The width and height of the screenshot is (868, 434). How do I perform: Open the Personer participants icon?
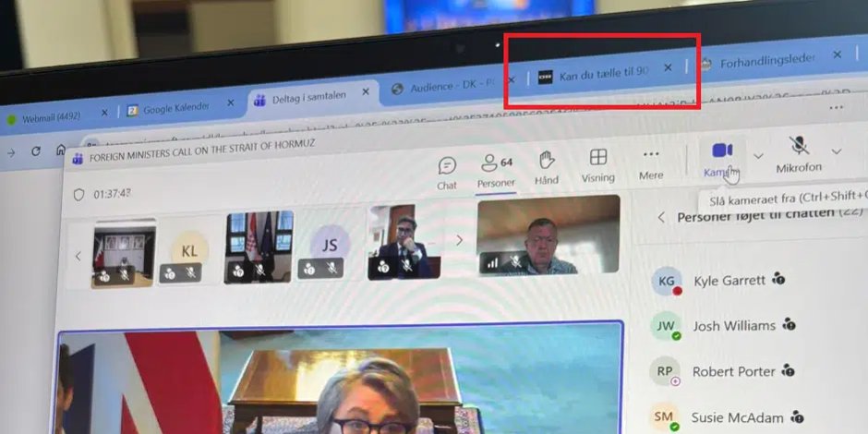(x=496, y=166)
